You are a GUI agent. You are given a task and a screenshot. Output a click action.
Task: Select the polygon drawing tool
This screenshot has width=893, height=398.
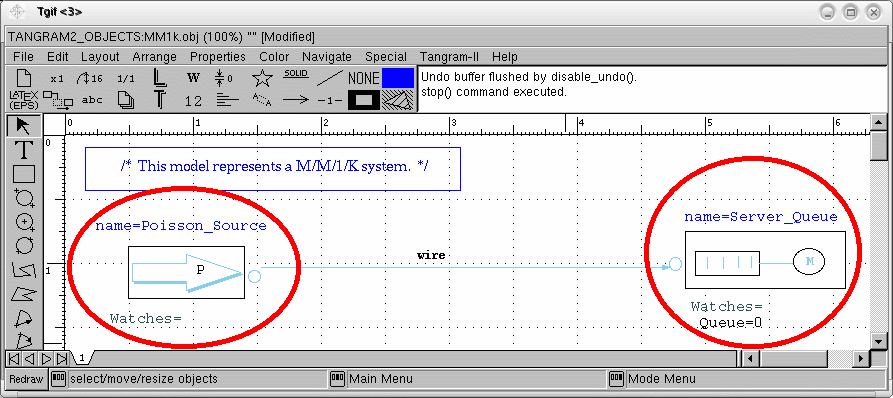coord(23,294)
